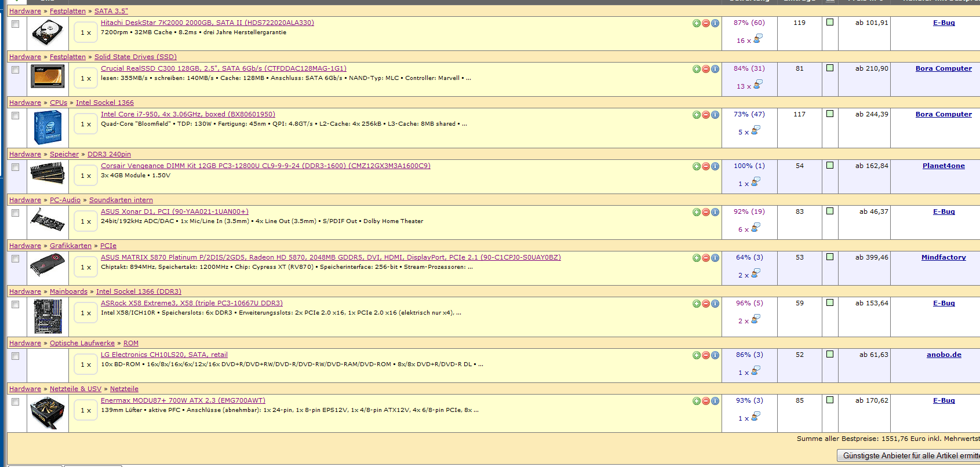Tick the checkbox for ASUS Xonar D1
The height and width of the screenshot is (467, 980).
(16, 213)
